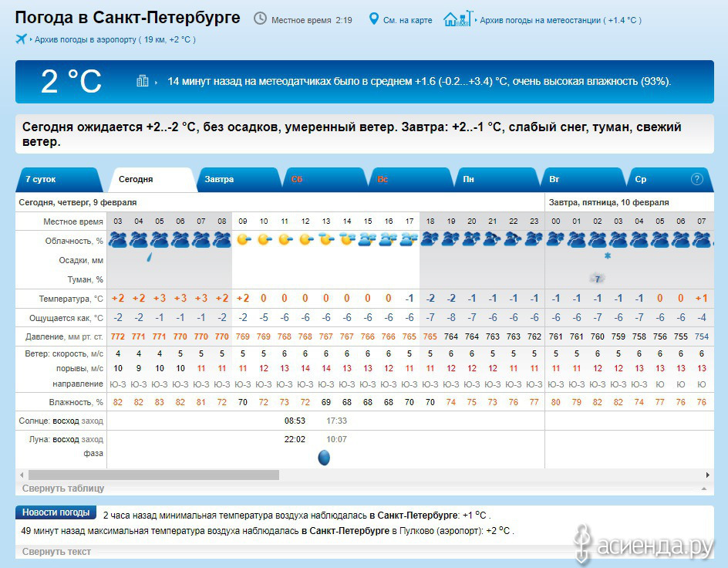The width and height of the screenshot is (728, 568).
Task: Click the sun icon at hour 10
Action: point(265,240)
